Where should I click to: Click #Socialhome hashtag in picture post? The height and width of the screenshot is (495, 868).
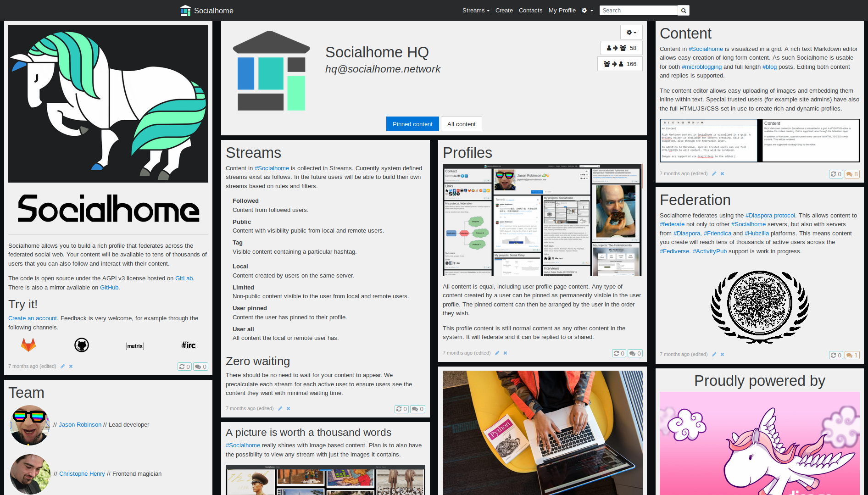pyautogui.click(x=243, y=445)
